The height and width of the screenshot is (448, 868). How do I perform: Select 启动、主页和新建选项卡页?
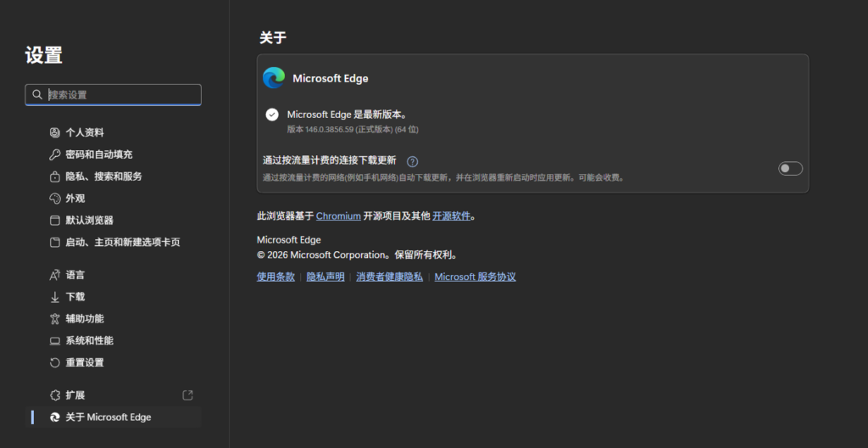pos(114,243)
